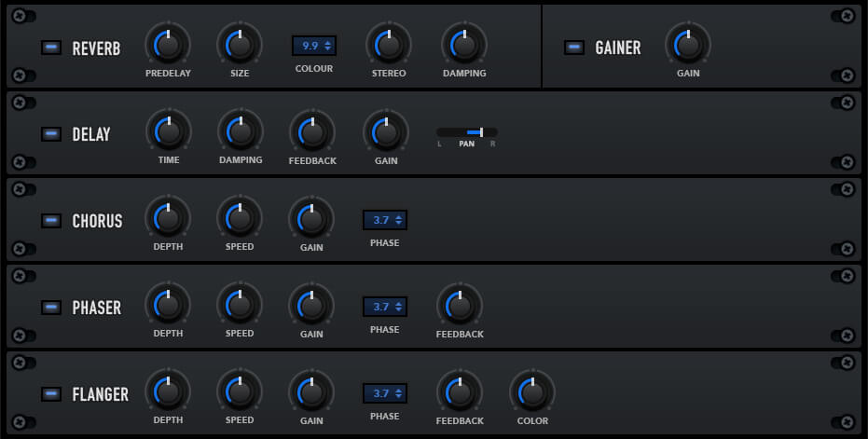Click the Phaser Feedback knob
Image resolution: width=868 pixels, height=439 pixels.
coord(460,306)
